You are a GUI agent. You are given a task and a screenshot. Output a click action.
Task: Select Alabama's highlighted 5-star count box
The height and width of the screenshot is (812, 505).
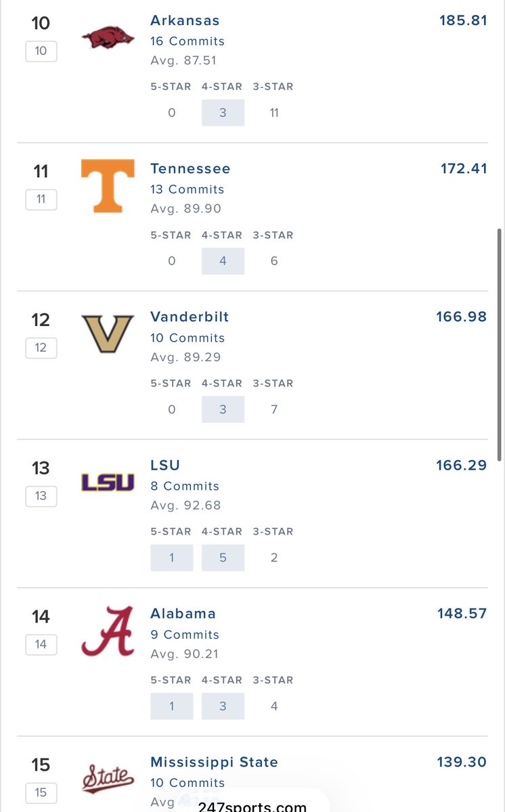(x=172, y=706)
